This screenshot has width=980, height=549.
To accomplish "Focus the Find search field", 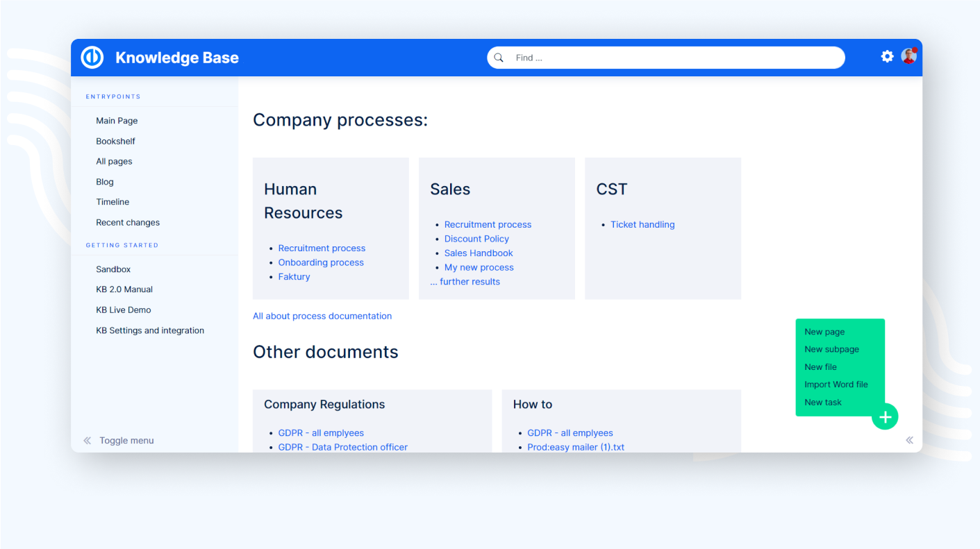I will tap(674, 58).
